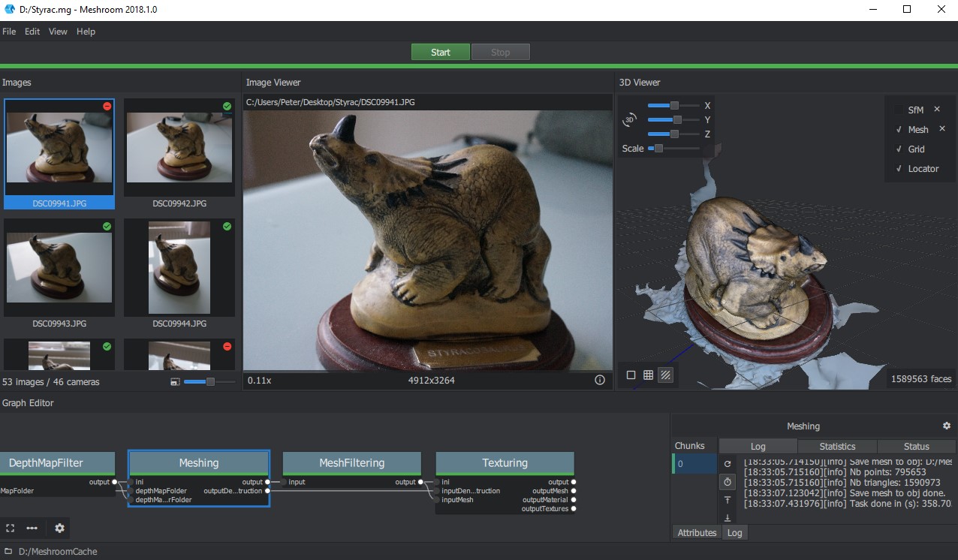Toggle the Grid checkbox off
Image resolution: width=958 pixels, height=560 pixels.
(899, 149)
